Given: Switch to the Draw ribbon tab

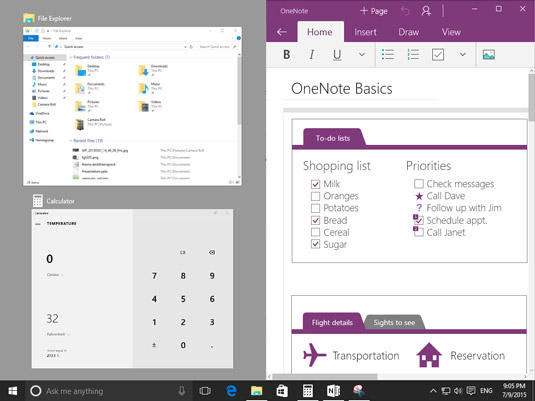Looking at the screenshot, I should coord(408,32).
